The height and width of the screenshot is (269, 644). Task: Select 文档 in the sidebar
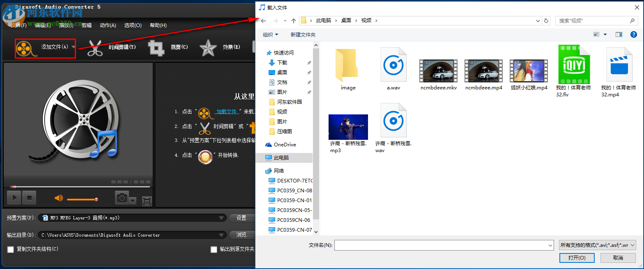point(282,82)
